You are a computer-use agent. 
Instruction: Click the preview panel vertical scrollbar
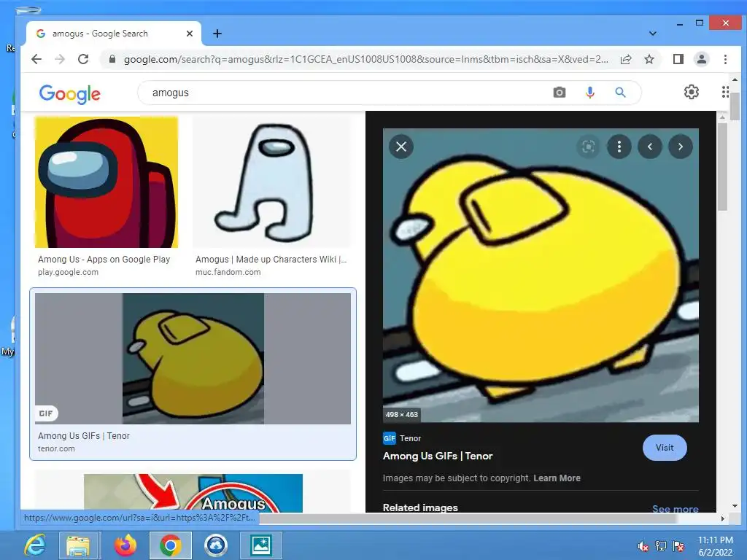pos(722,167)
